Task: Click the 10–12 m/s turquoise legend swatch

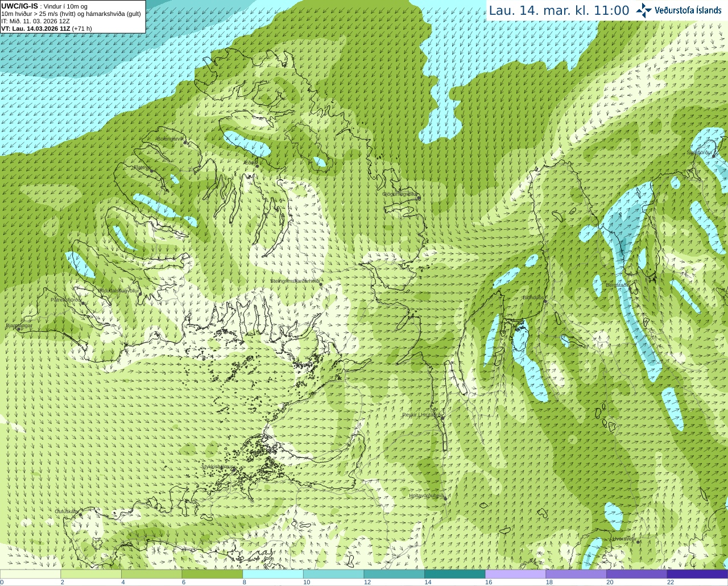Action: point(333,574)
